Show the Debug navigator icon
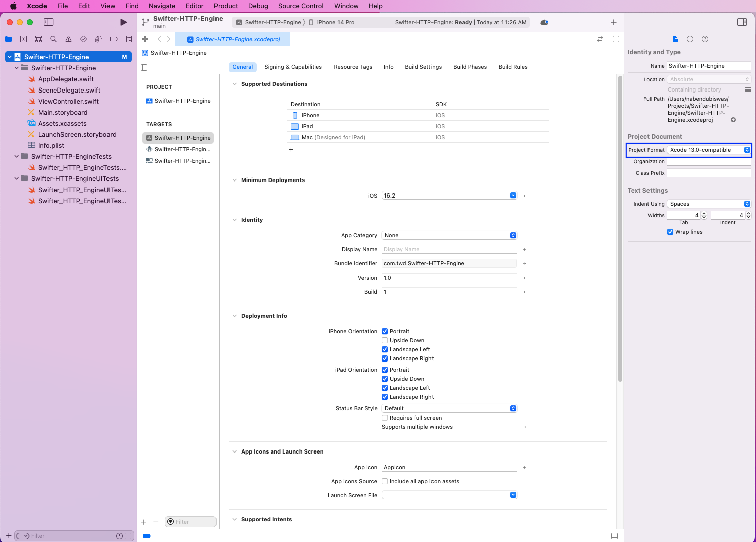Viewport: 756px width, 542px height. [98, 39]
